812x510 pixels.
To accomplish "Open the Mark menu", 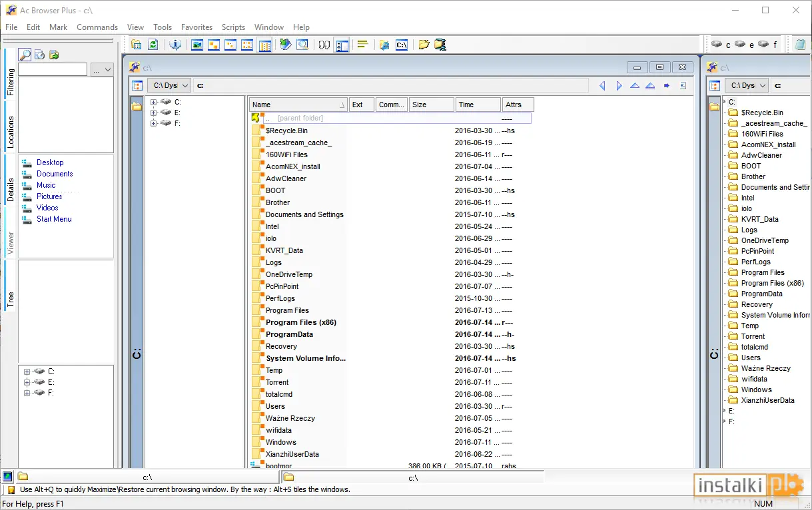I will tap(59, 27).
